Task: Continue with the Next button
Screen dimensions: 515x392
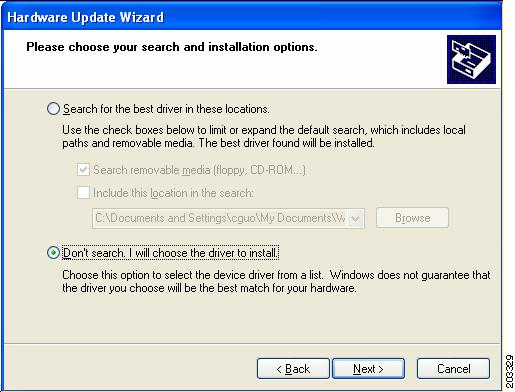Action: [368, 369]
